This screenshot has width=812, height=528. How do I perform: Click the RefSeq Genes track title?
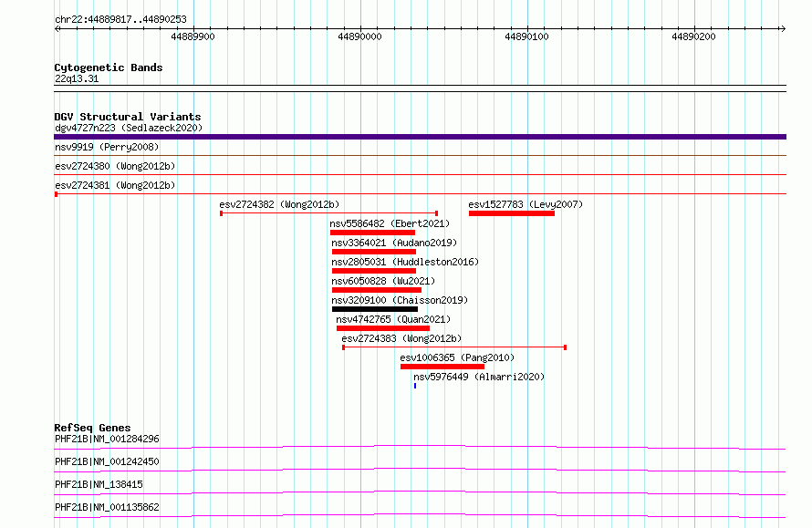pos(92,428)
